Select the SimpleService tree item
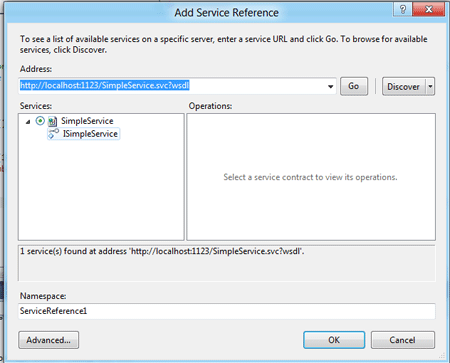This screenshot has height=363, width=450. tap(87, 121)
